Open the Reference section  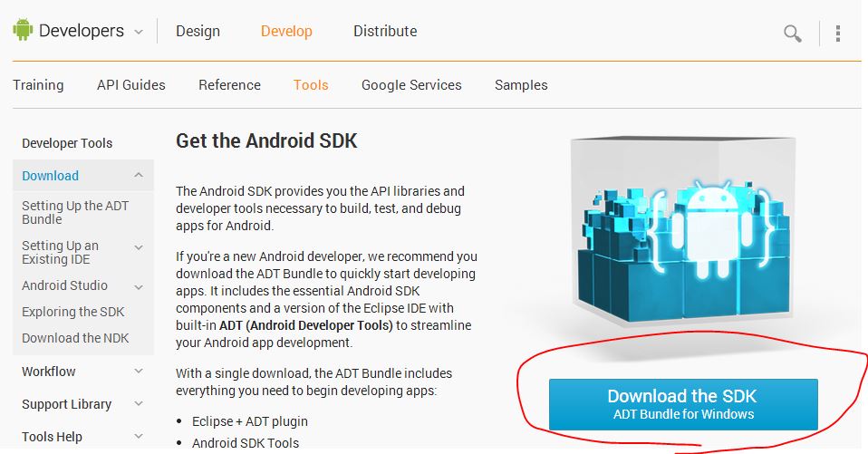230,84
